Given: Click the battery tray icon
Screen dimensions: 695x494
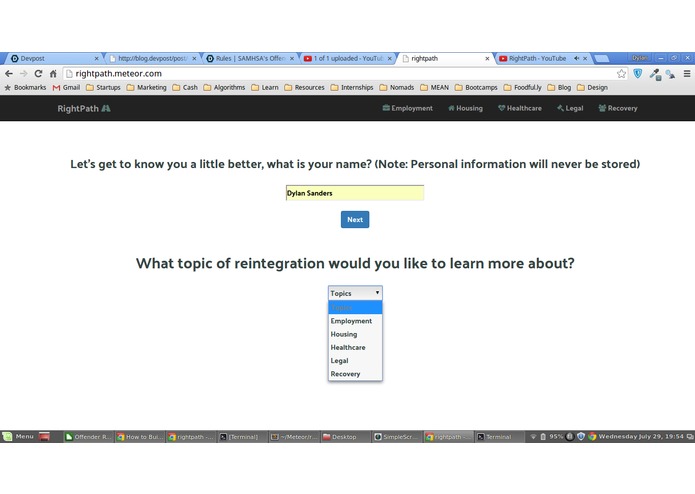Looking at the screenshot, I should (x=543, y=436).
